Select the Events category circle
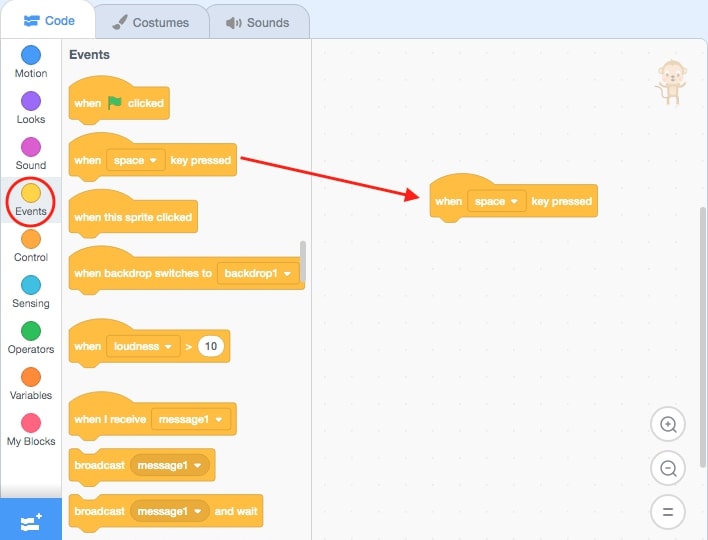 click(31, 193)
